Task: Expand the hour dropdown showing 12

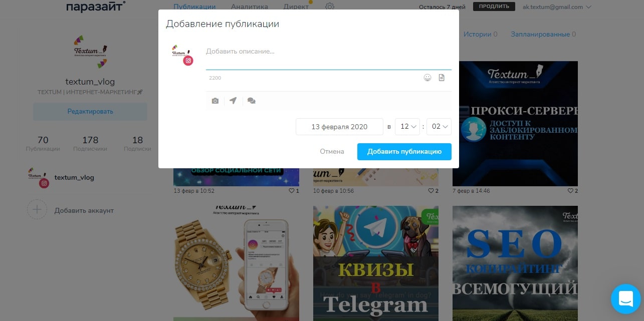Action: pyautogui.click(x=407, y=127)
